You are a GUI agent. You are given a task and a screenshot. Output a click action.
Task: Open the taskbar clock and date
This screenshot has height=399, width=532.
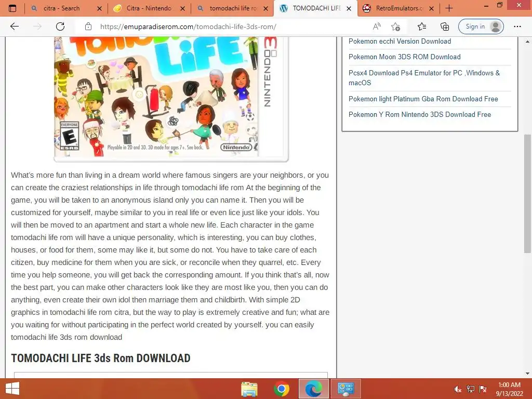pyautogui.click(x=509, y=389)
